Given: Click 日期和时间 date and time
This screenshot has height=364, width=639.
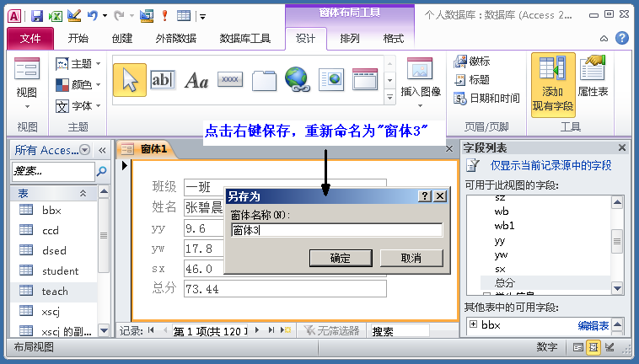Looking at the screenshot, I should click(487, 98).
